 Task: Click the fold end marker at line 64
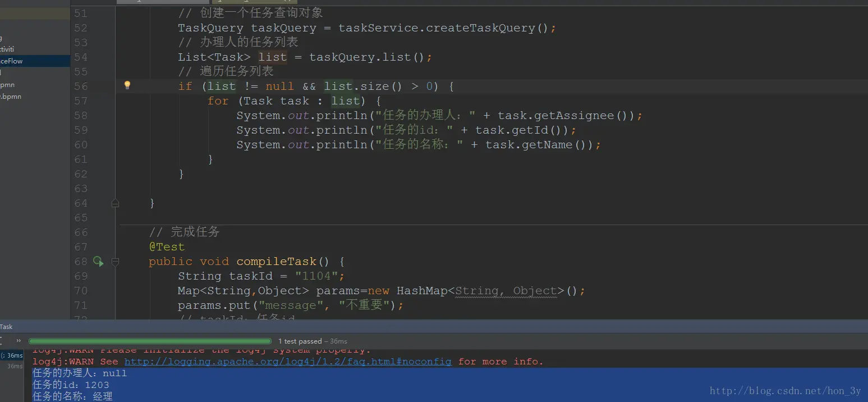[115, 203]
